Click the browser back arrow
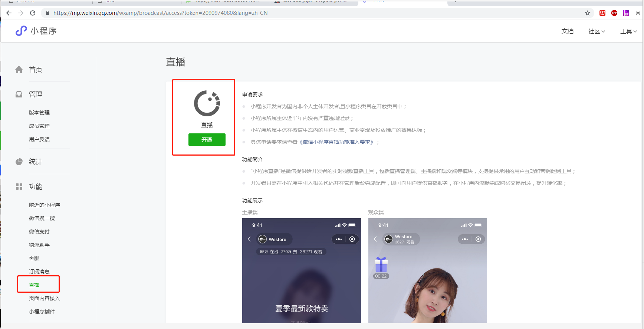Screen dimensions: 644x329 (x=9, y=13)
